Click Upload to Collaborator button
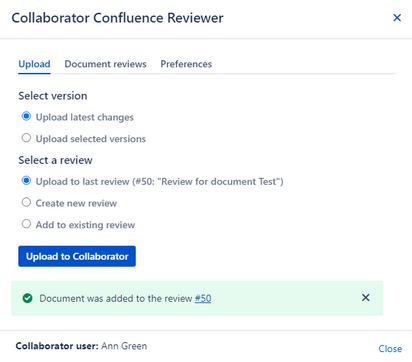Image resolution: width=412 pixels, height=362 pixels. 77,256
